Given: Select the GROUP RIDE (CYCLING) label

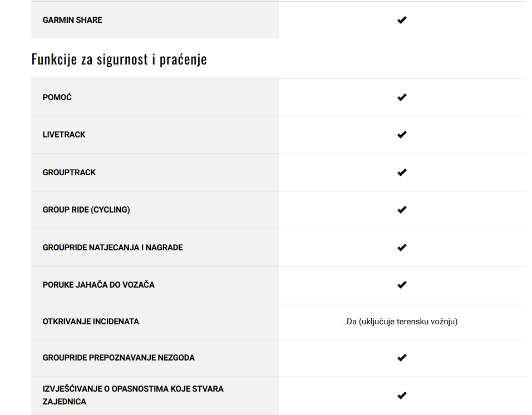Looking at the screenshot, I should 86,210.
